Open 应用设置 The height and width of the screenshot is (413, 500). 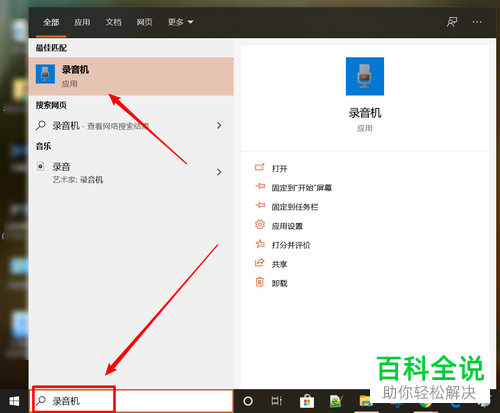click(x=287, y=226)
